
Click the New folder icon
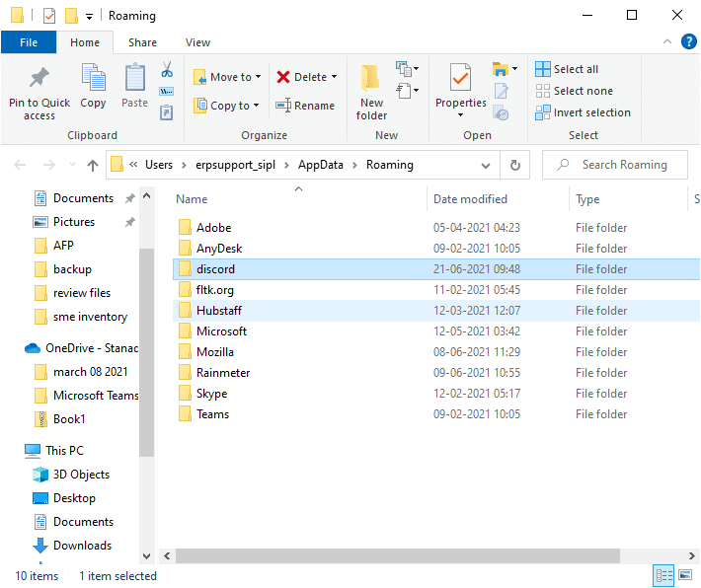370,78
